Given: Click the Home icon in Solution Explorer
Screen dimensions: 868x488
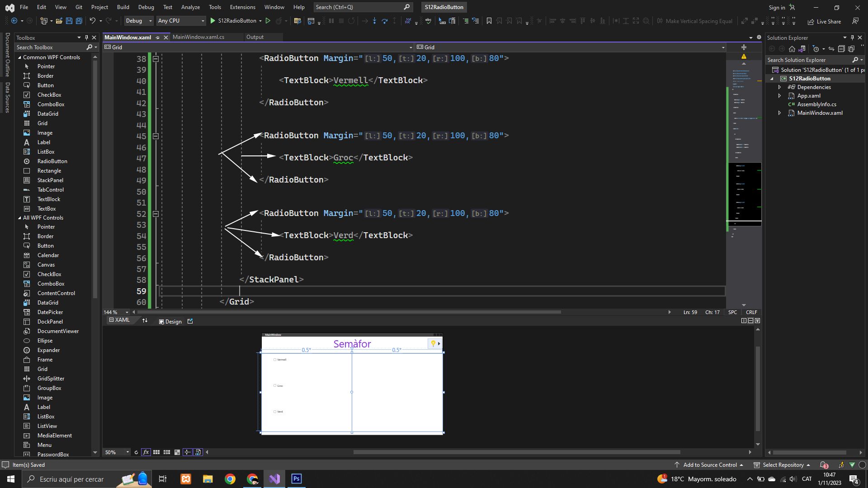Looking at the screenshot, I should pos(792,49).
